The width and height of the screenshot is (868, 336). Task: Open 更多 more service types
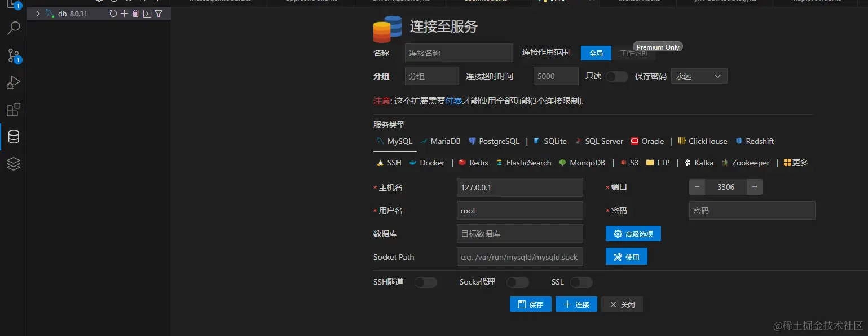(796, 163)
